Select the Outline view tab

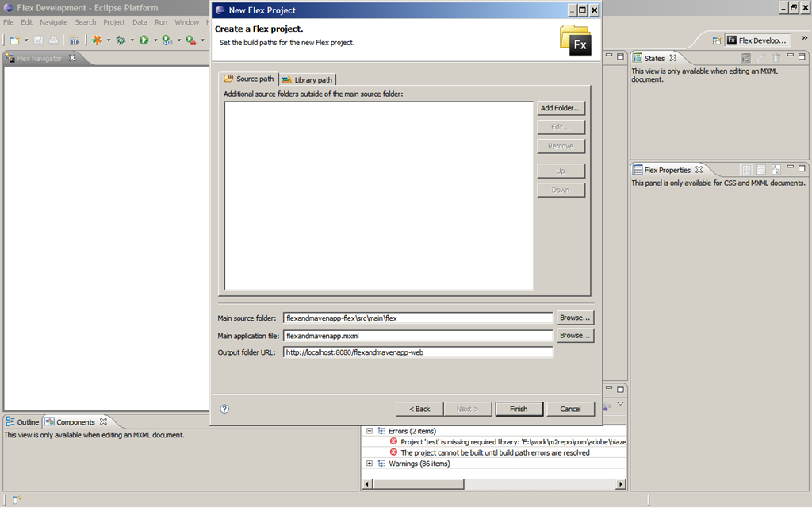tap(22, 422)
